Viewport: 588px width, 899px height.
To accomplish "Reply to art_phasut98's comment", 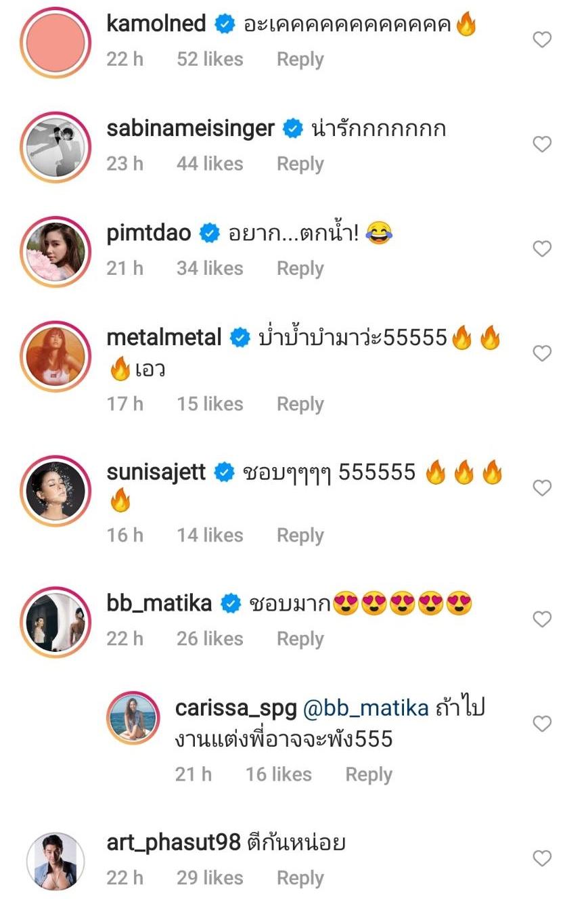I will pyautogui.click(x=300, y=878).
